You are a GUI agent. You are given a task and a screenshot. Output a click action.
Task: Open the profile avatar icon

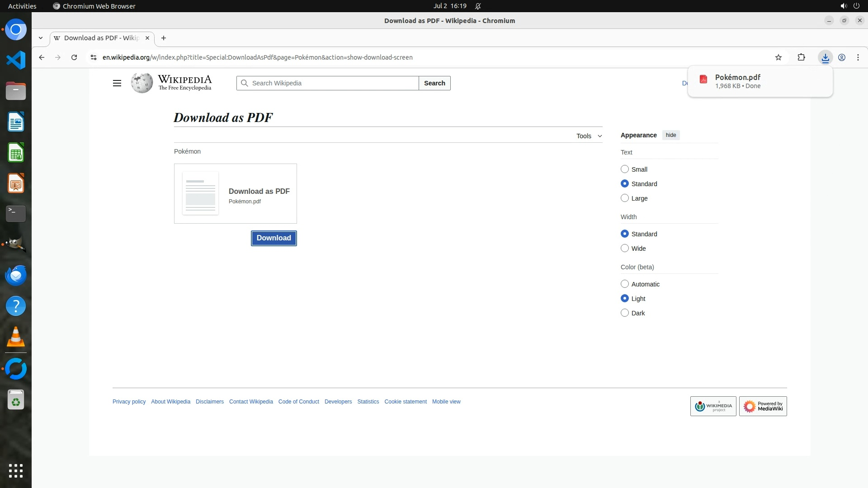[x=841, y=57]
